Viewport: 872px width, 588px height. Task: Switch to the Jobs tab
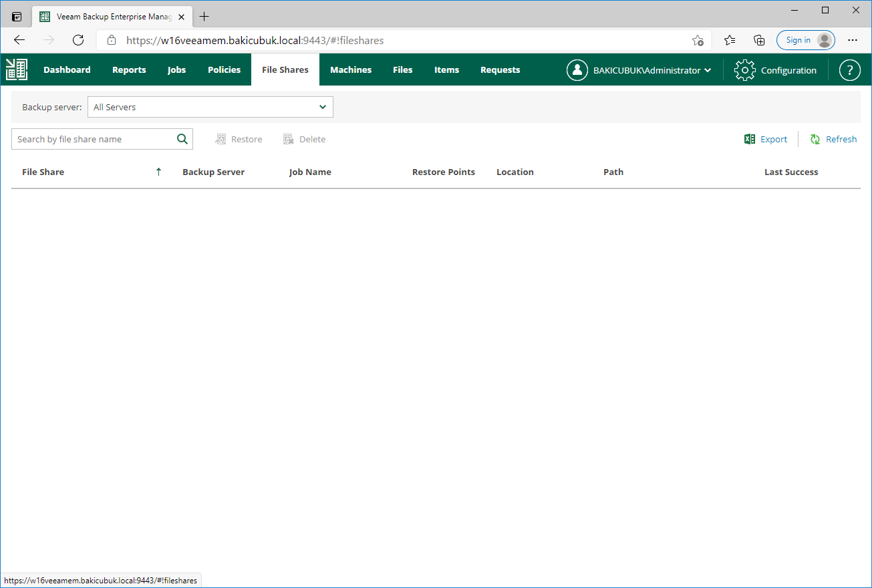pyautogui.click(x=176, y=69)
